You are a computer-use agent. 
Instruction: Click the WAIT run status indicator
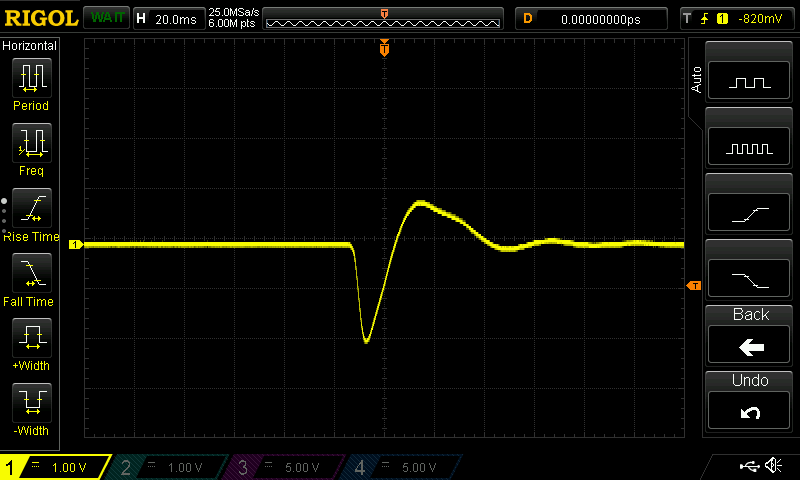tap(107, 18)
